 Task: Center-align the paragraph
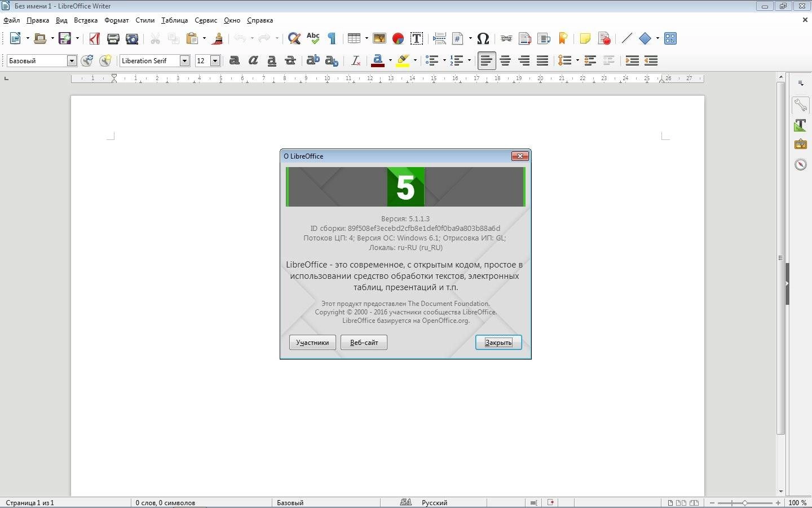point(505,60)
